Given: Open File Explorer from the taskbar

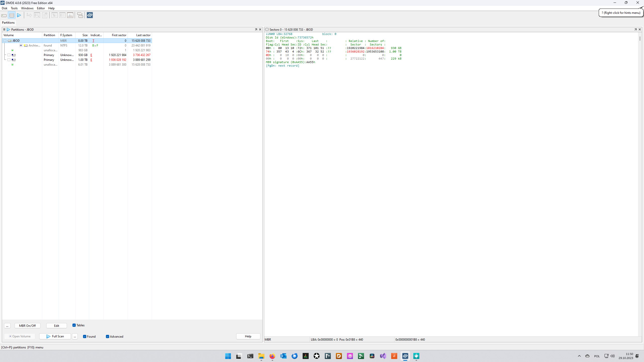Looking at the screenshot, I should tap(261, 356).
